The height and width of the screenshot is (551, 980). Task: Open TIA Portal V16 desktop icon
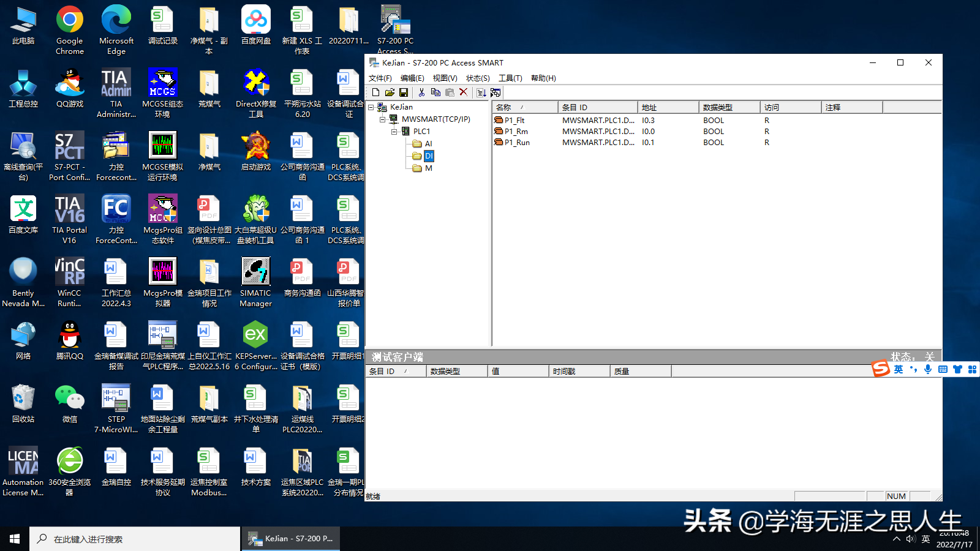coord(70,219)
